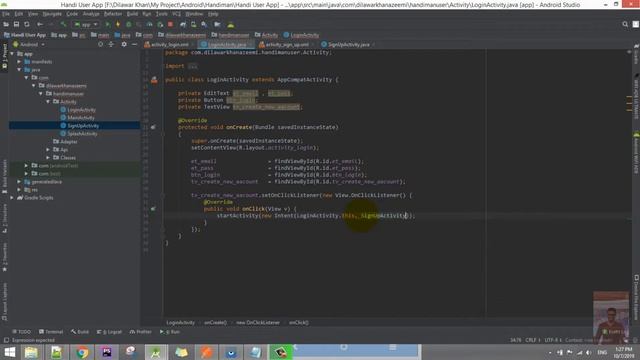The height and width of the screenshot is (360, 640).
Task: Open the Build menu
Action: click(132, 14)
